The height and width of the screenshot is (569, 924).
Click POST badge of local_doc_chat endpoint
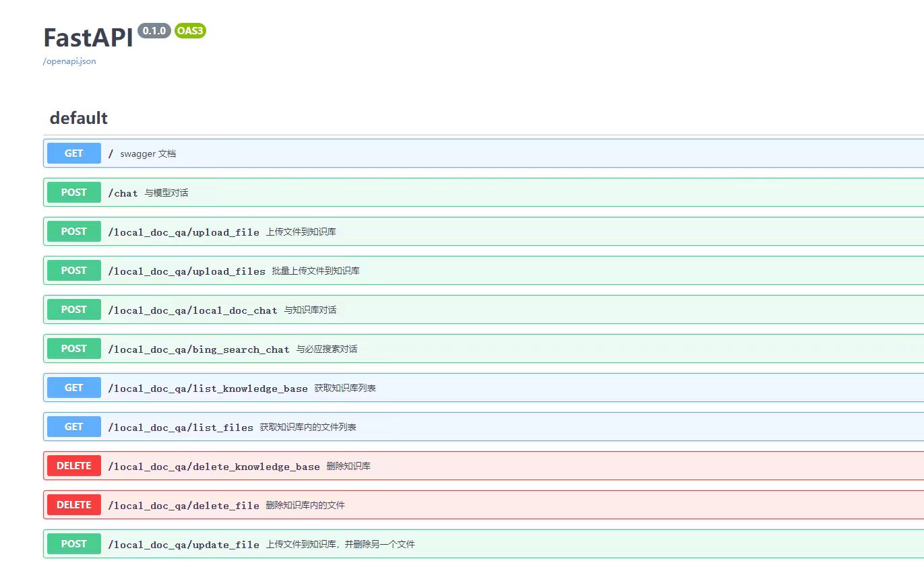click(74, 310)
